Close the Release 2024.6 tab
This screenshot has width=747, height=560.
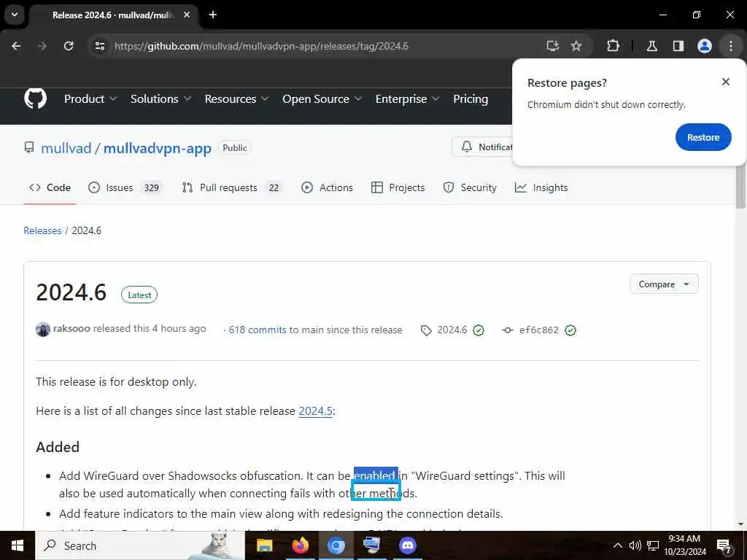[x=187, y=15]
